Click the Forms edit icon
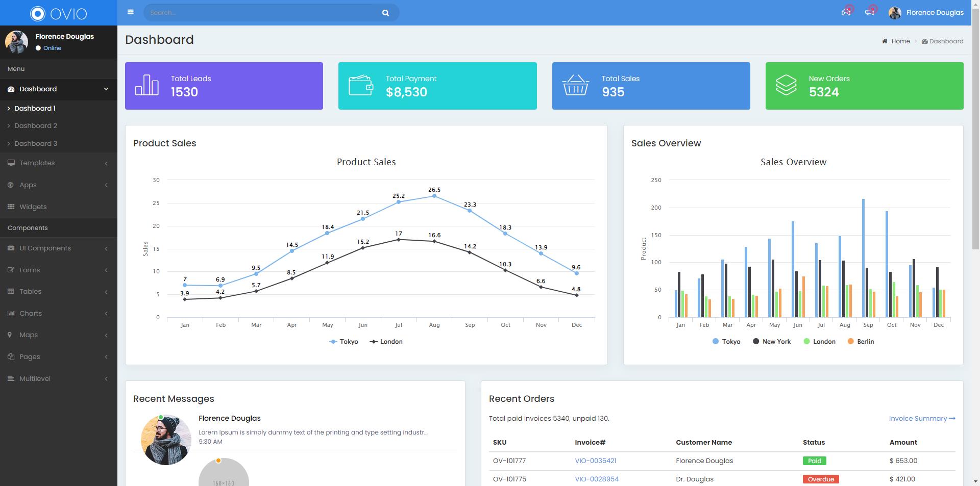This screenshot has width=980, height=486. tap(11, 270)
